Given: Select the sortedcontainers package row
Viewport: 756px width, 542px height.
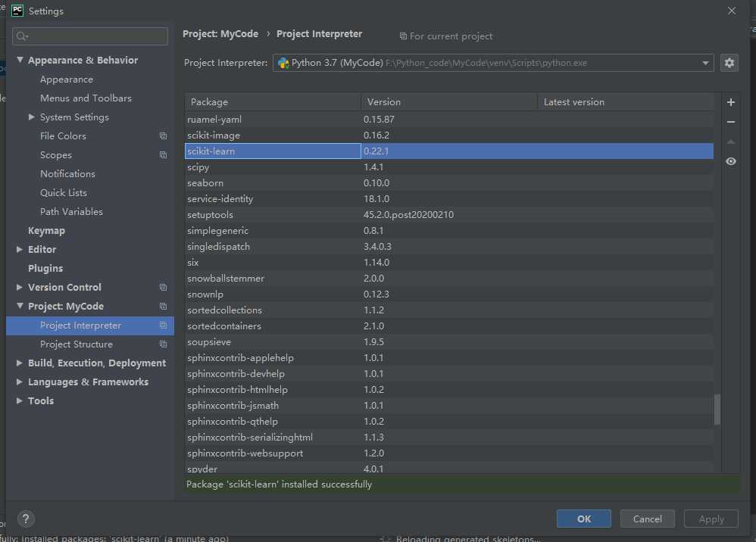Looking at the screenshot, I should pyautogui.click(x=449, y=326).
